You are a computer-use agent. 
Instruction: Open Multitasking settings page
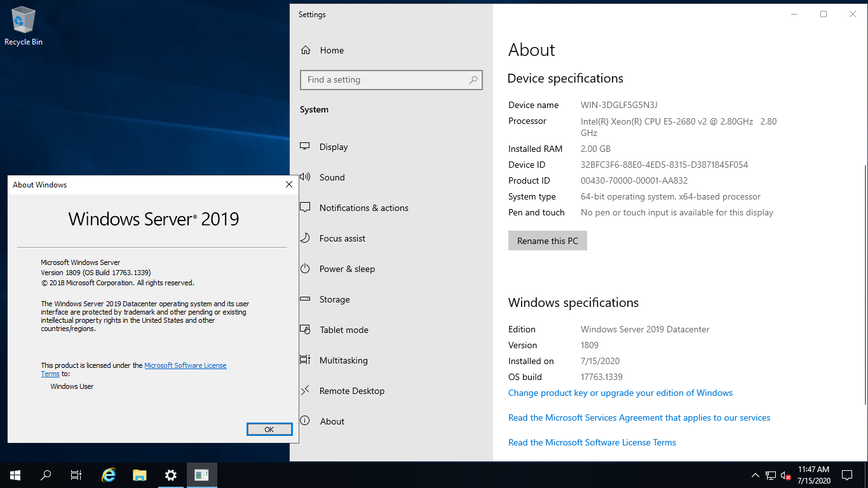(344, 360)
